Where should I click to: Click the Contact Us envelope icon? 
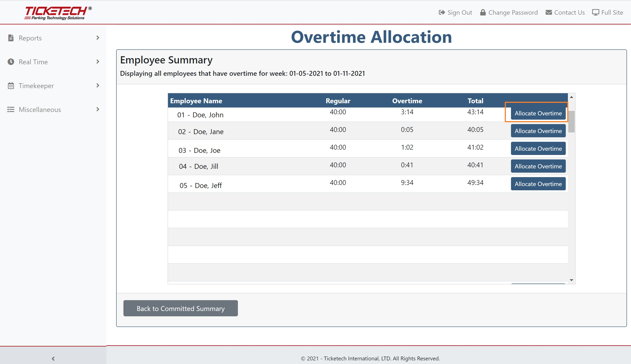pyautogui.click(x=549, y=13)
